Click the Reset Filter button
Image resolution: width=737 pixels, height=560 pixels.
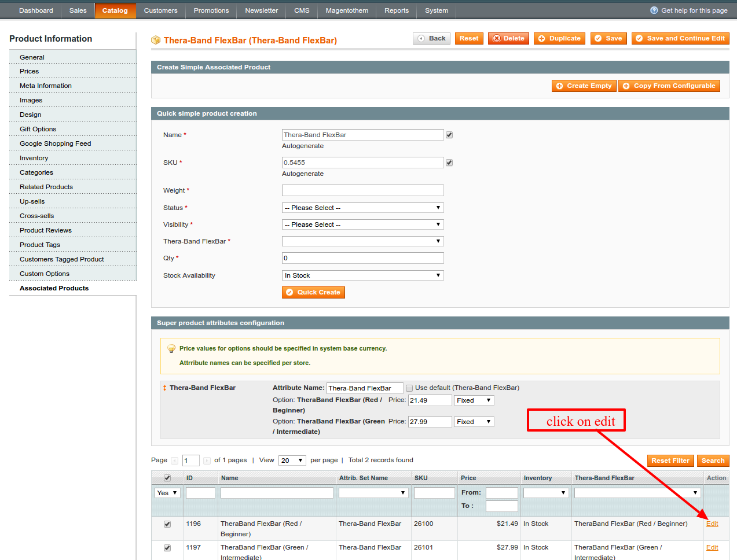pos(670,460)
